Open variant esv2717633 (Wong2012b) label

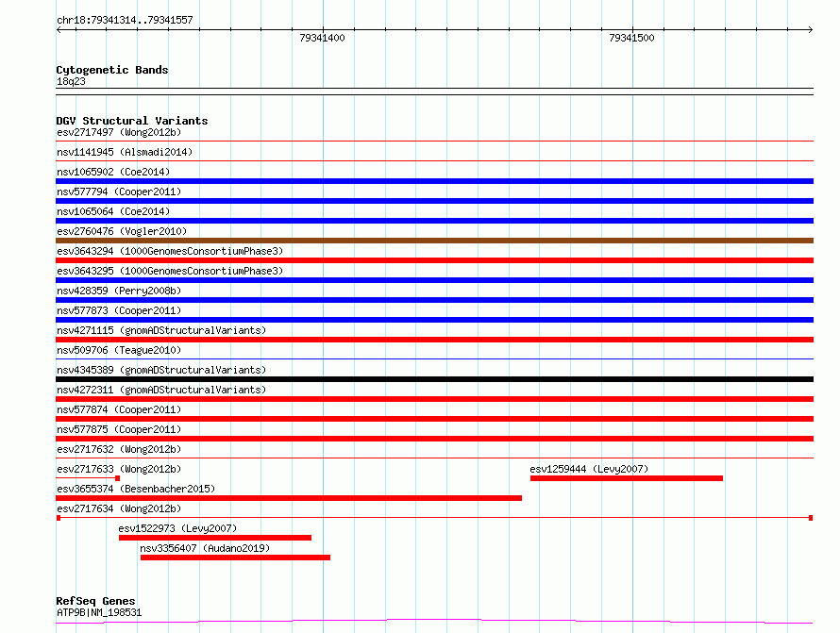coord(119,469)
